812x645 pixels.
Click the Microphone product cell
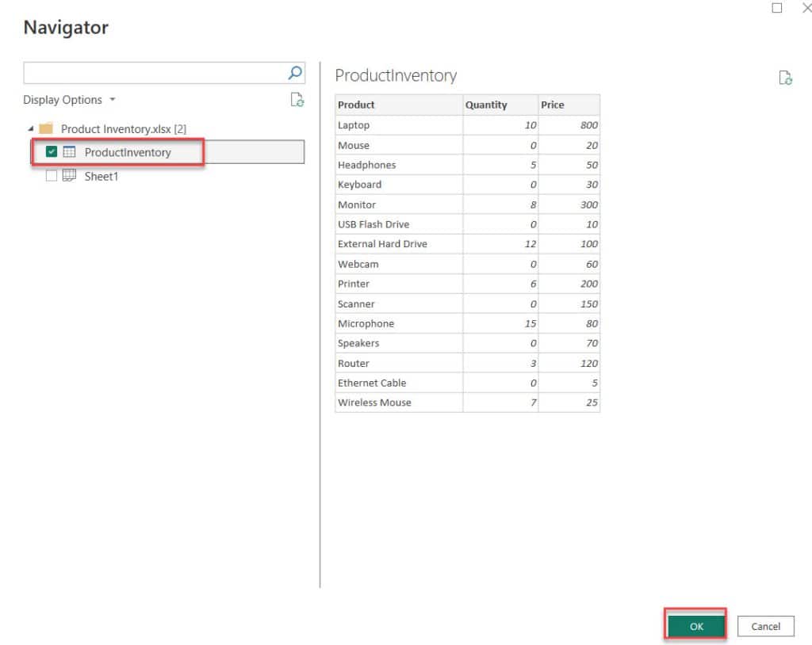pos(399,323)
